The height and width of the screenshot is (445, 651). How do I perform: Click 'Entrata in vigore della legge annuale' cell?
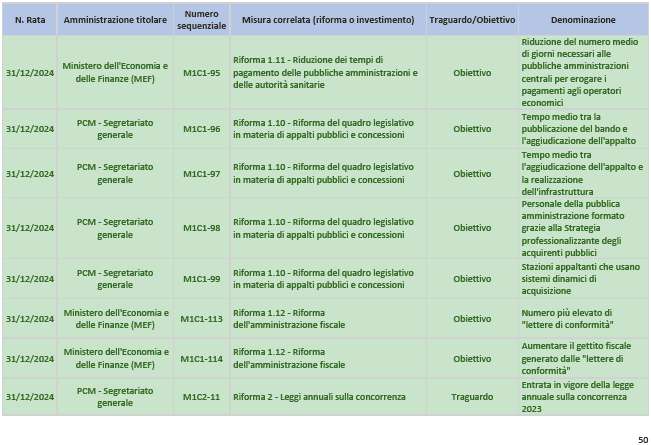[x=583, y=397]
